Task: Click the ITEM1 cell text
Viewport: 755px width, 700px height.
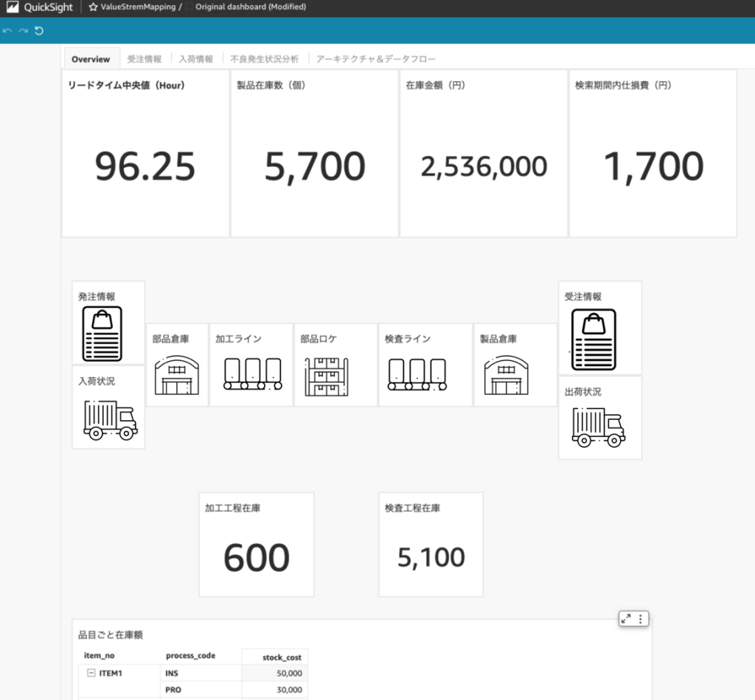Action: (111, 673)
